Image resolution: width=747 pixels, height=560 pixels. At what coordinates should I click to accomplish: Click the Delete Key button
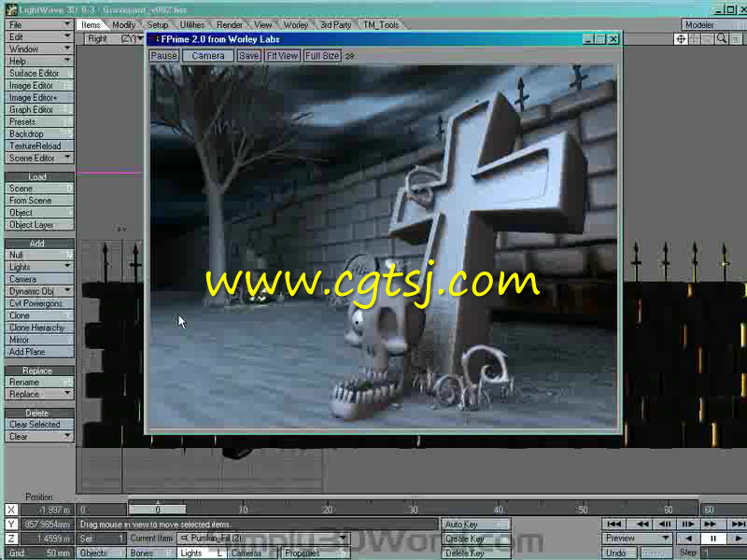pyautogui.click(x=475, y=553)
